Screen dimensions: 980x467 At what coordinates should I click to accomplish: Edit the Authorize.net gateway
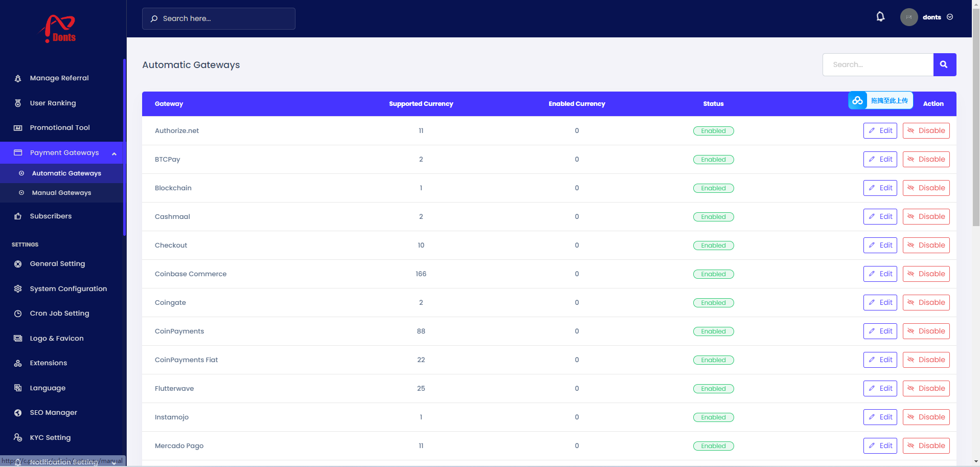pyautogui.click(x=880, y=130)
